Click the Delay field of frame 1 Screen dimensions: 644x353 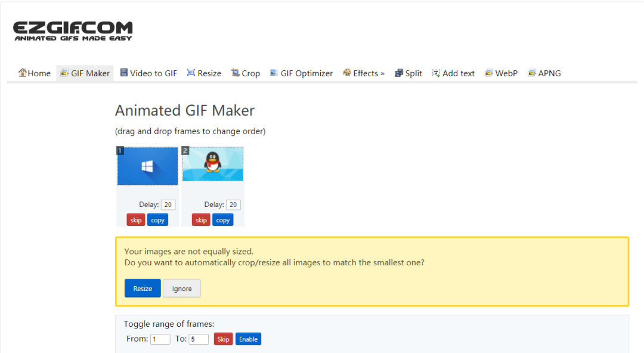(168, 205)
